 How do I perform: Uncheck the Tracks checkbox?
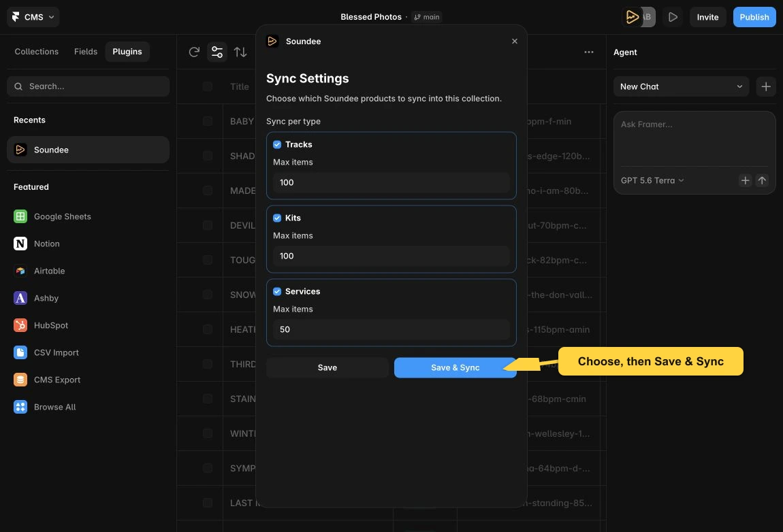[277, 145]
